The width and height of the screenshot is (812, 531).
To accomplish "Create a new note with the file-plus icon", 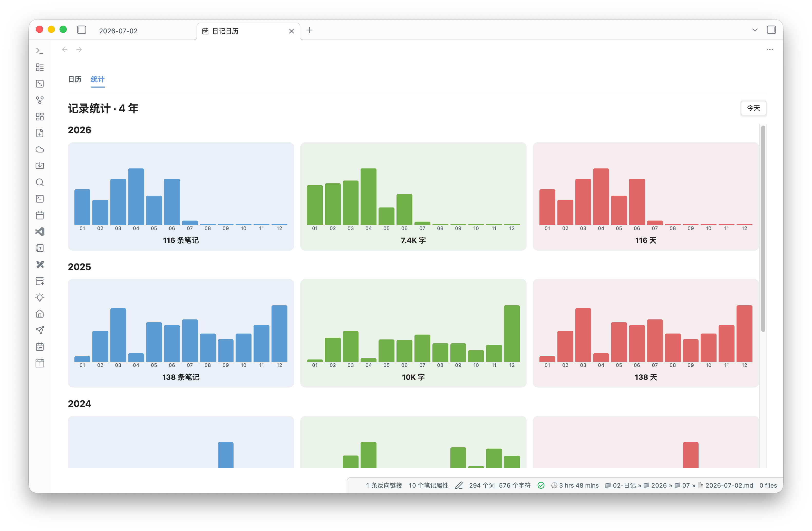I will (40, 133).
